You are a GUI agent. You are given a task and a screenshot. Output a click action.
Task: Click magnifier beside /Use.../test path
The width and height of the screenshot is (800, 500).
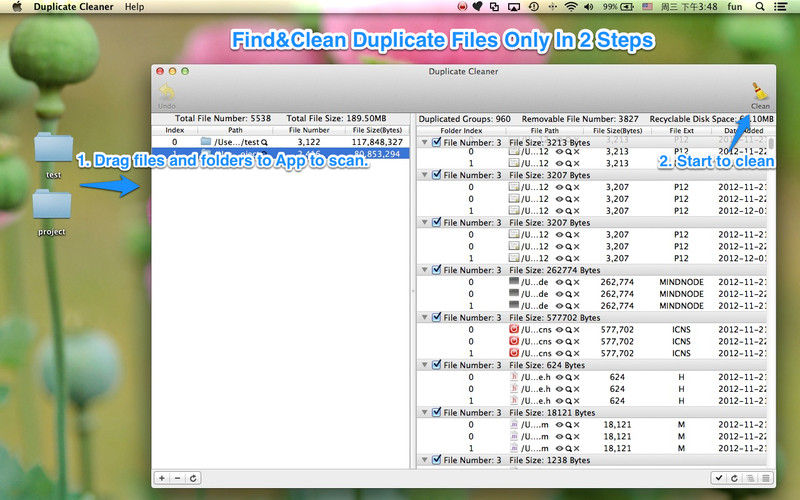click(264, 142)
